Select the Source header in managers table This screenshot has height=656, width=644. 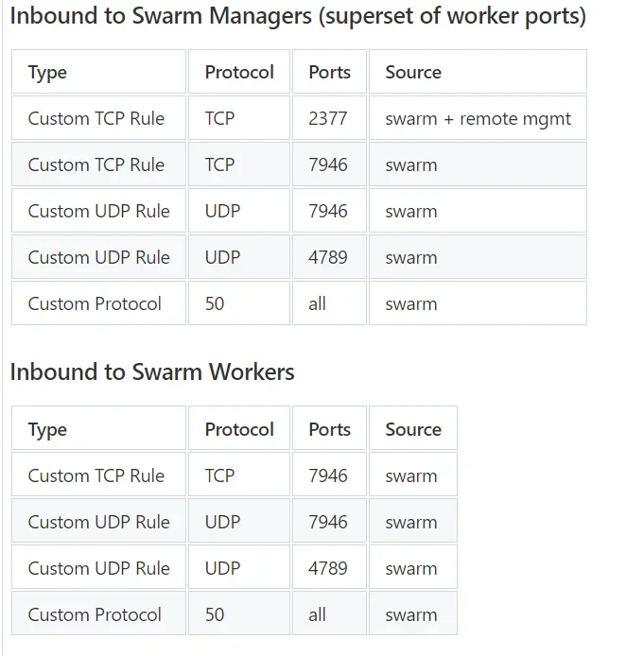click(478, 72)
